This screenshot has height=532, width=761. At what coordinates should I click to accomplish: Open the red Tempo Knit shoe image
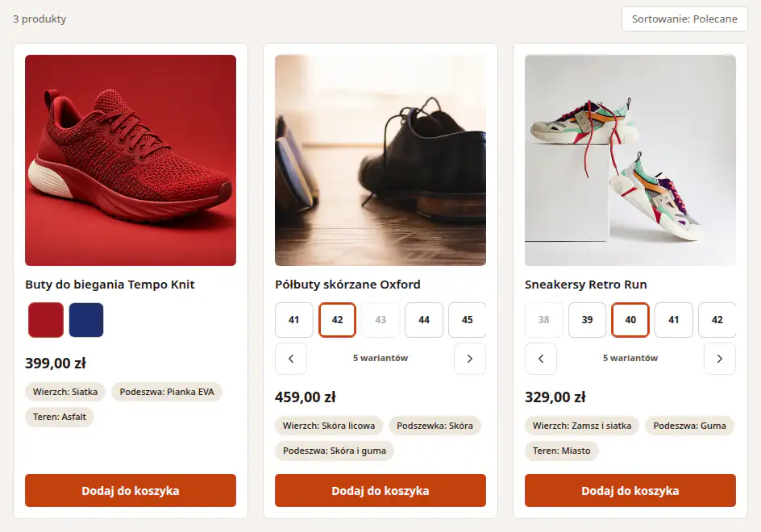pos(131,160)
